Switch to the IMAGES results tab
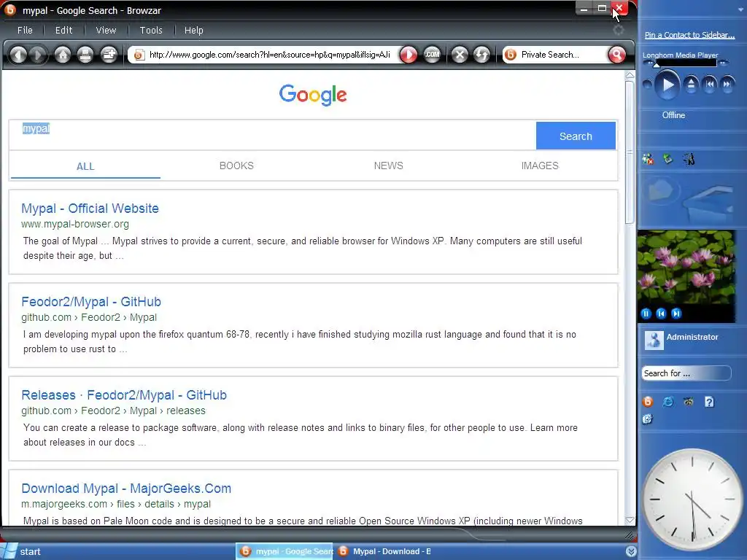Image resolution: width=747 pixels, height=560 pixels. pos(540,166)
